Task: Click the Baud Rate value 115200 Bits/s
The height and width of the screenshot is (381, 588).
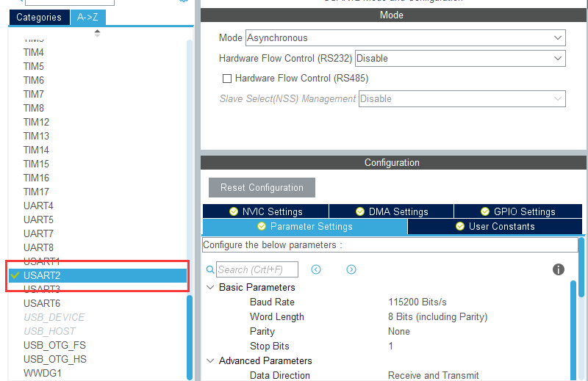Action: click(417, 302)
